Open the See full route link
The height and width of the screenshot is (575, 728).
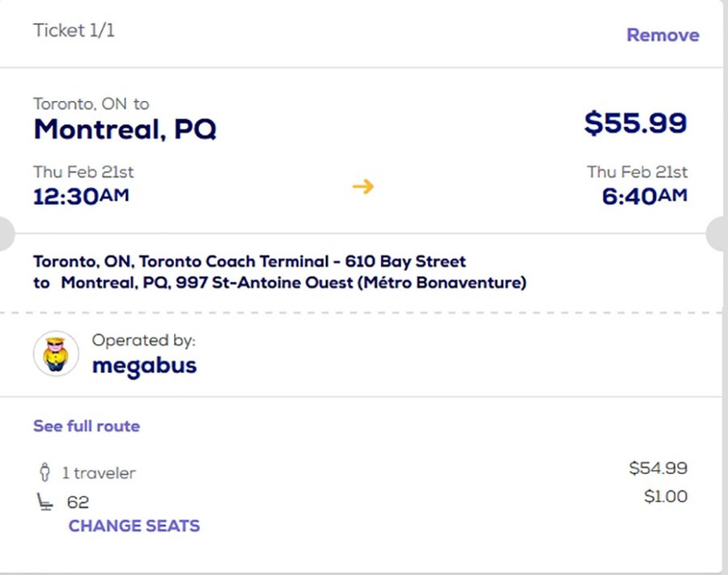click(x=86, y=426)
